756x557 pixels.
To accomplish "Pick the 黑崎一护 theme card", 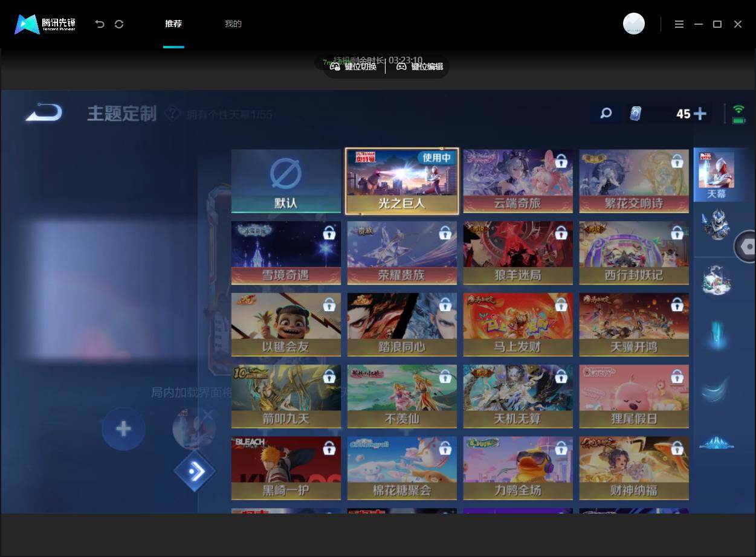I will coord(286,468).
